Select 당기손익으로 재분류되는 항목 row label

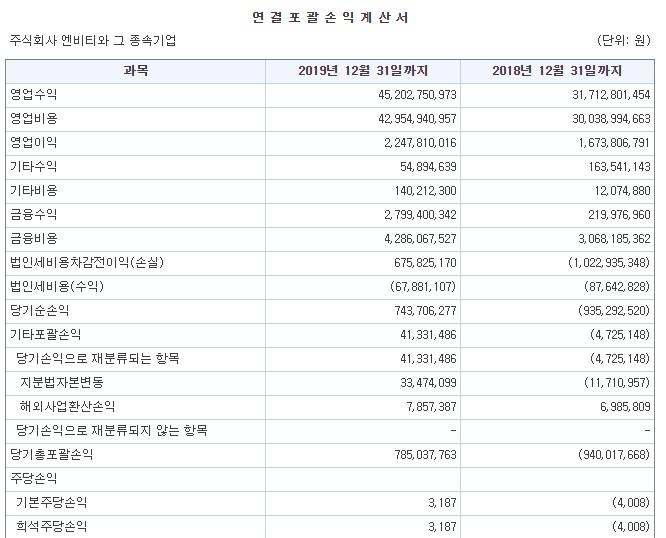coord(98,358)
